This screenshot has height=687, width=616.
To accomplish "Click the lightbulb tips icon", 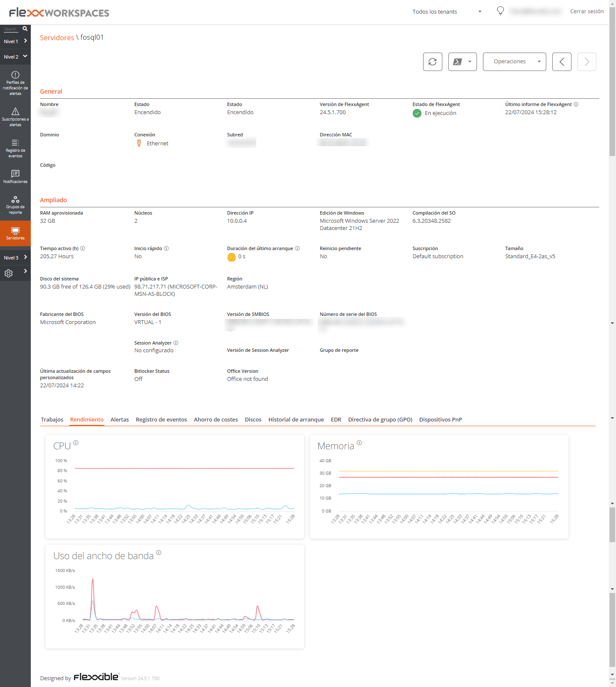I will 500,11.
